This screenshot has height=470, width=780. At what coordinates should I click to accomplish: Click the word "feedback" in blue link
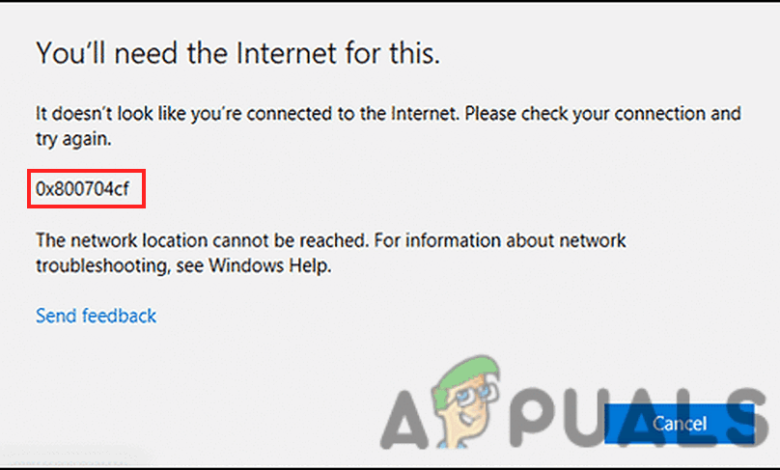click(x=119, y=316)
